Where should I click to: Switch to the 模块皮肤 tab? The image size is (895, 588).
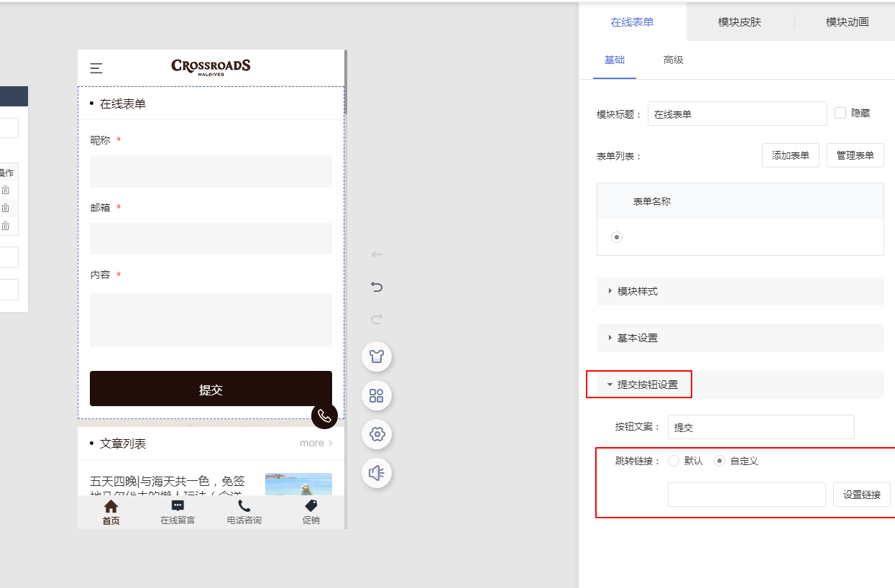point(739,22)
